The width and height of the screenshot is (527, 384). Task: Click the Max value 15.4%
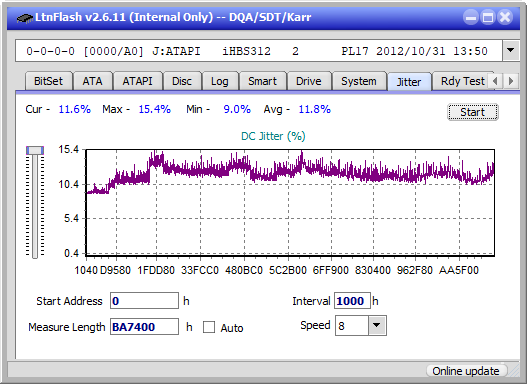[x=155, y=109]
